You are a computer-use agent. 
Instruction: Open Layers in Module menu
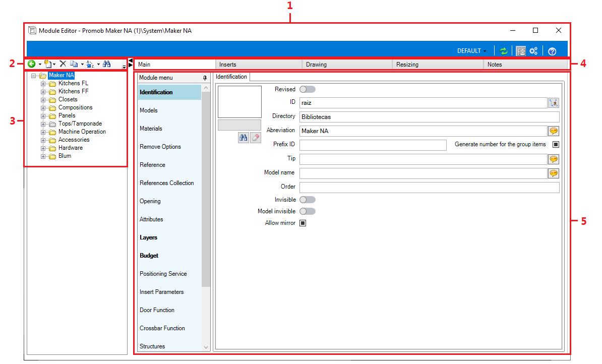tap(169, 237)
